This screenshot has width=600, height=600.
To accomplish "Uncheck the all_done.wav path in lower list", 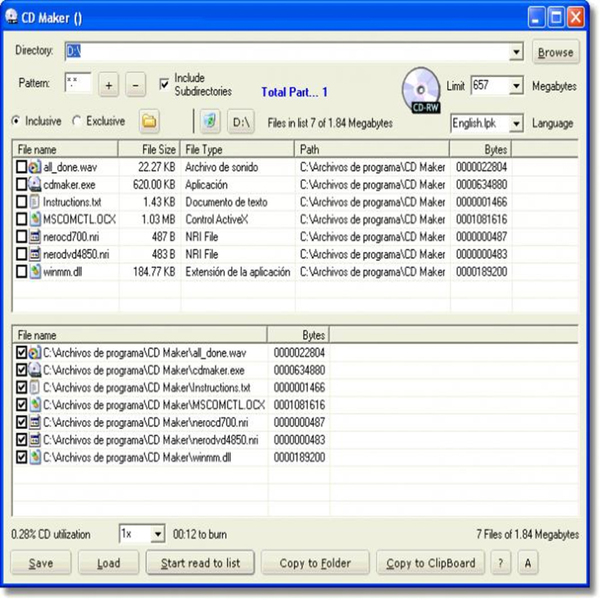I will (21, 353).
